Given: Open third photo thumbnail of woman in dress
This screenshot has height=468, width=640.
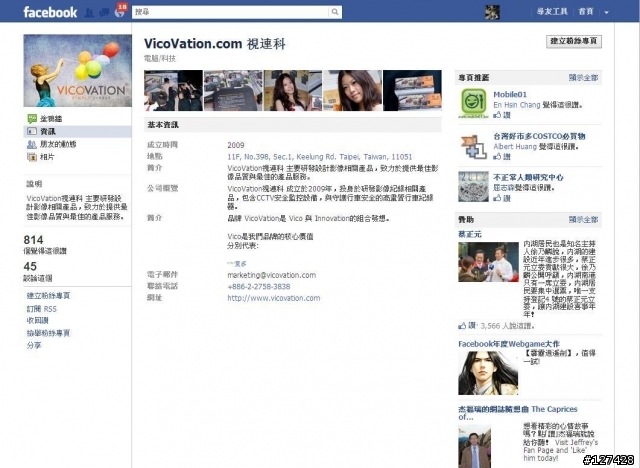Looking at the screenshot, I should [x=293, y=90].
